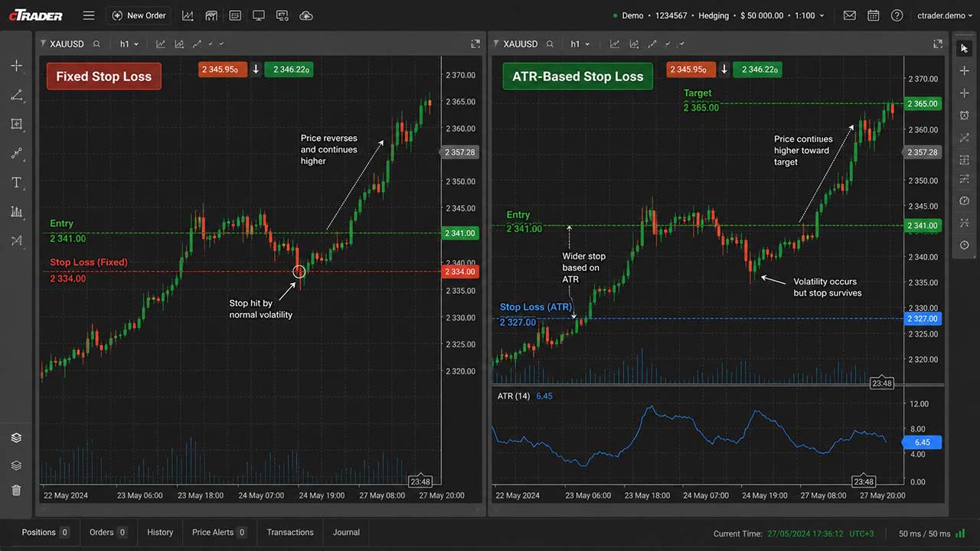Click the sell price 2 345.95 in ATR chart
This screenshot has width=980, height=551.
click(691, 70)
